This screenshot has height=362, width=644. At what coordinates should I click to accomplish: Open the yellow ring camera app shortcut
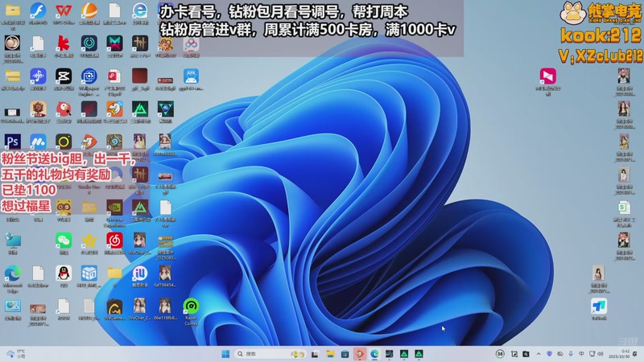point(64,142)
